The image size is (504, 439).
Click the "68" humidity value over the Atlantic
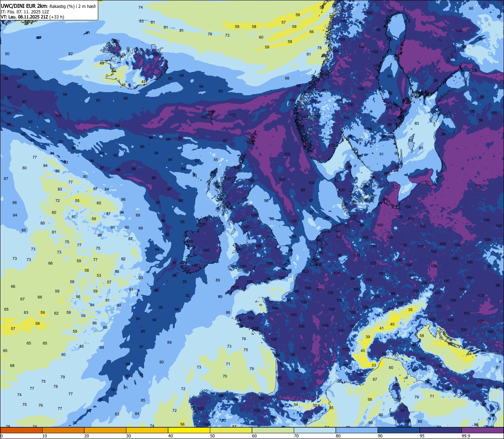[x=12, y=366]
